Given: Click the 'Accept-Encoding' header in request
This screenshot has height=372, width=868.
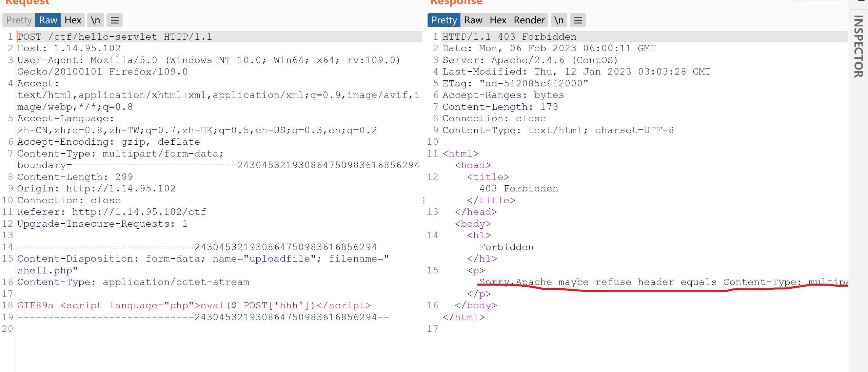Looking at the screenshot, I should point(109,142).
